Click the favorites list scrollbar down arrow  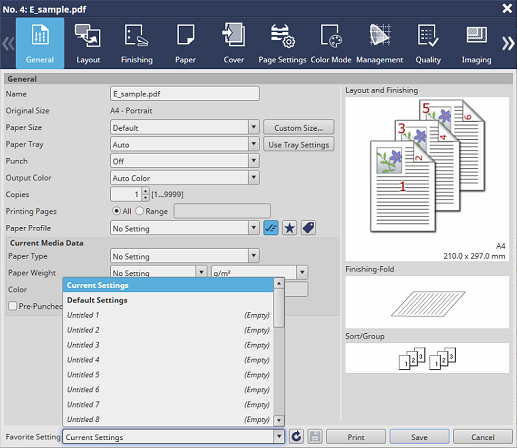(x=279, y=420)
